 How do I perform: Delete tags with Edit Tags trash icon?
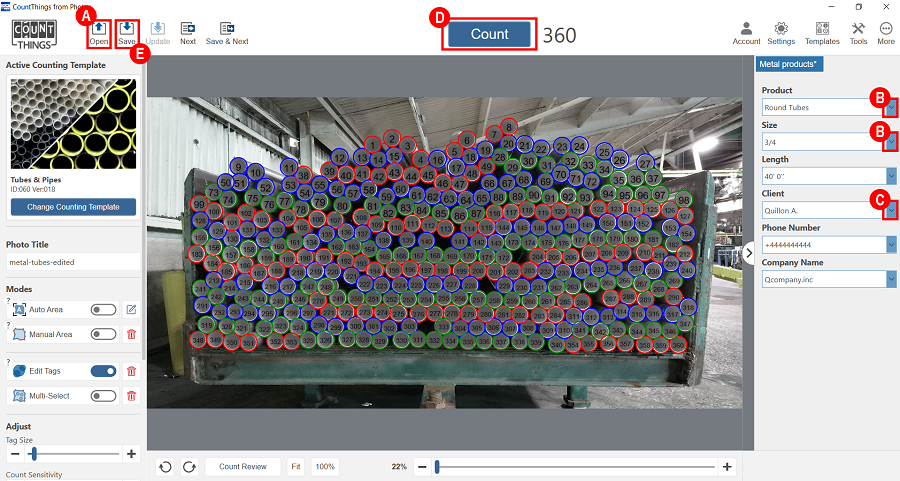pos(131,371)
